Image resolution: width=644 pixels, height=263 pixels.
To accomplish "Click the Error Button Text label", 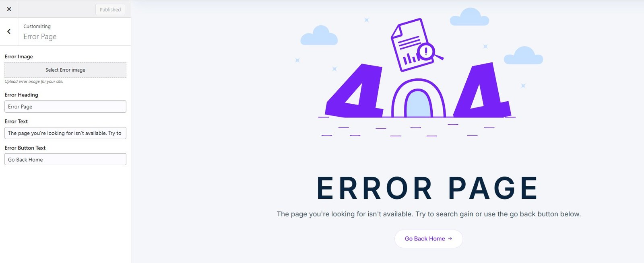I will [x=25, y=148].
